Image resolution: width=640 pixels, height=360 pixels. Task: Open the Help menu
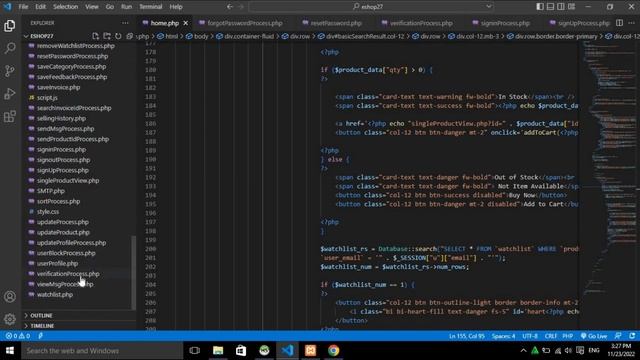point(176,7)
